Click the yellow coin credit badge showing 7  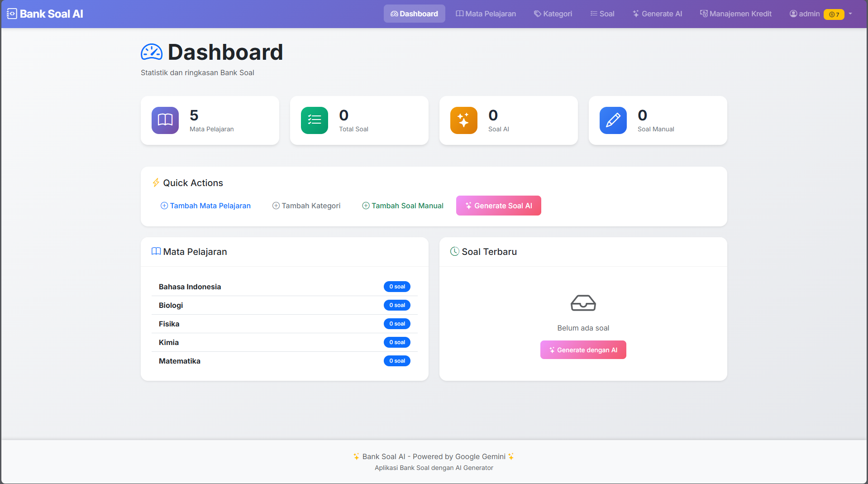[x=833, y=14]
